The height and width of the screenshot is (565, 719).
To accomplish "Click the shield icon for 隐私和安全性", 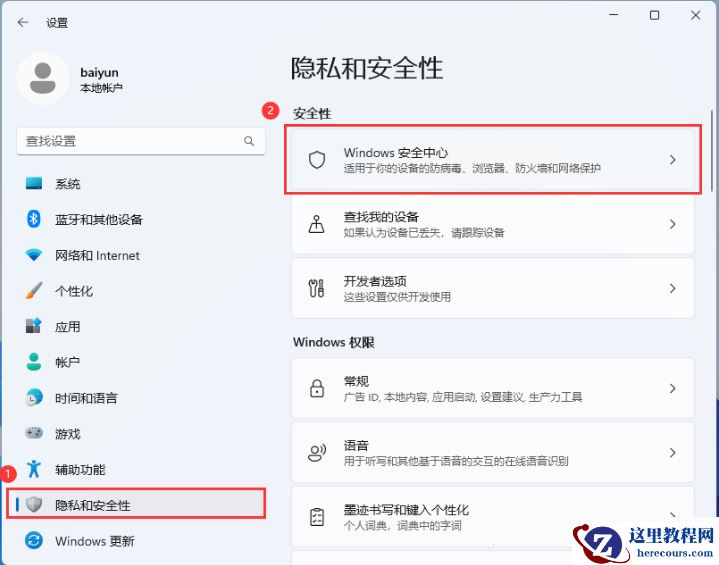I will (33, 504).
